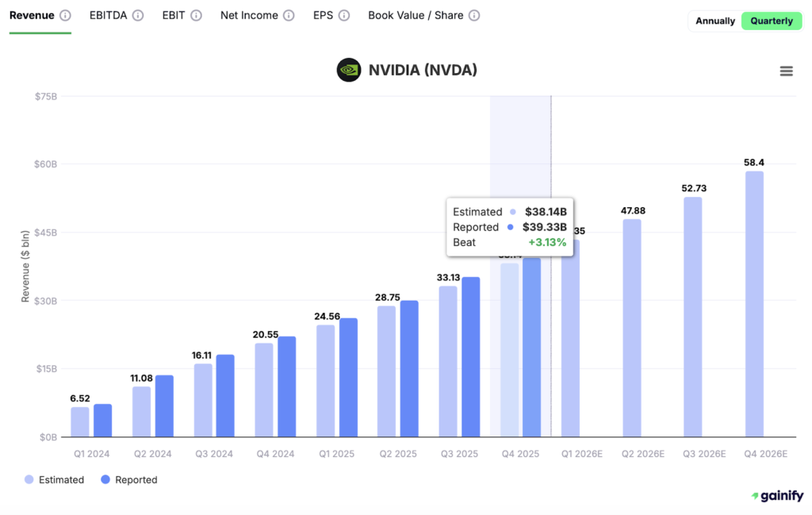
Task: Click the NVIDIA (NVDA) chart title
Action: [423, 71]
